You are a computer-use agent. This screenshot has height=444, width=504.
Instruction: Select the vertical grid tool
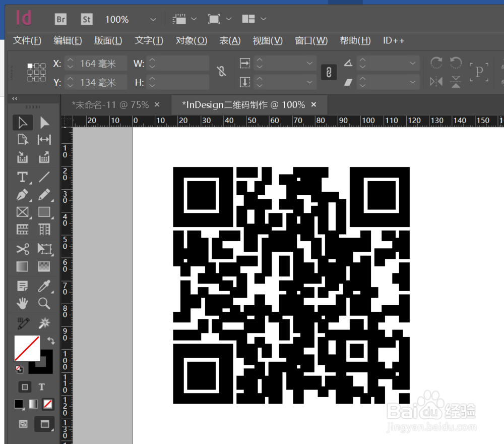44,230
